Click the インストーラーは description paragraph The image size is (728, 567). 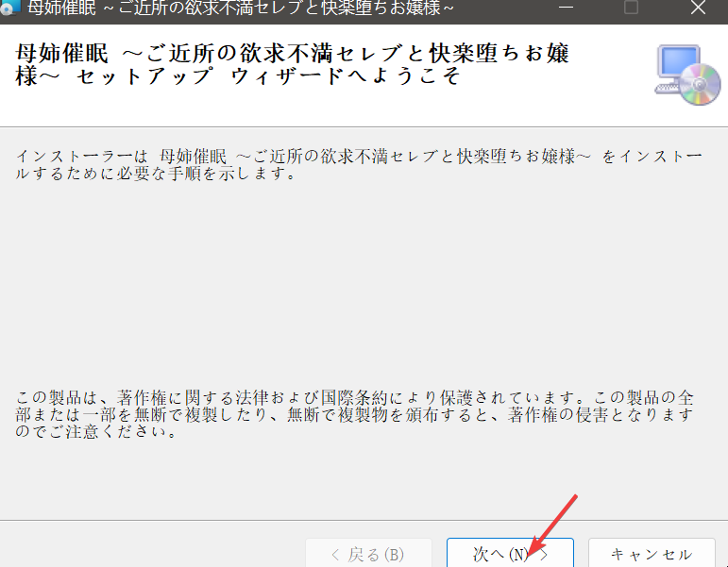click(359, 164)
